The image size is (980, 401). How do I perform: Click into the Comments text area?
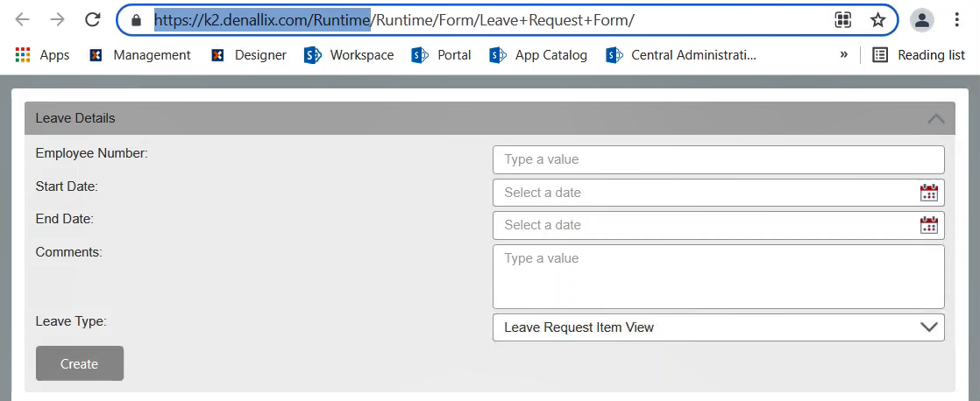(718, 277)
